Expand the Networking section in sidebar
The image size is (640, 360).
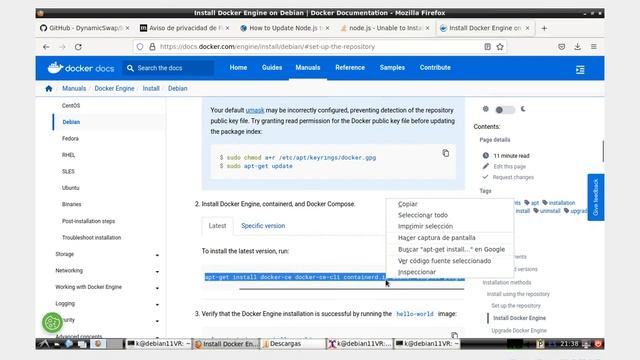[x=157, y=271]
